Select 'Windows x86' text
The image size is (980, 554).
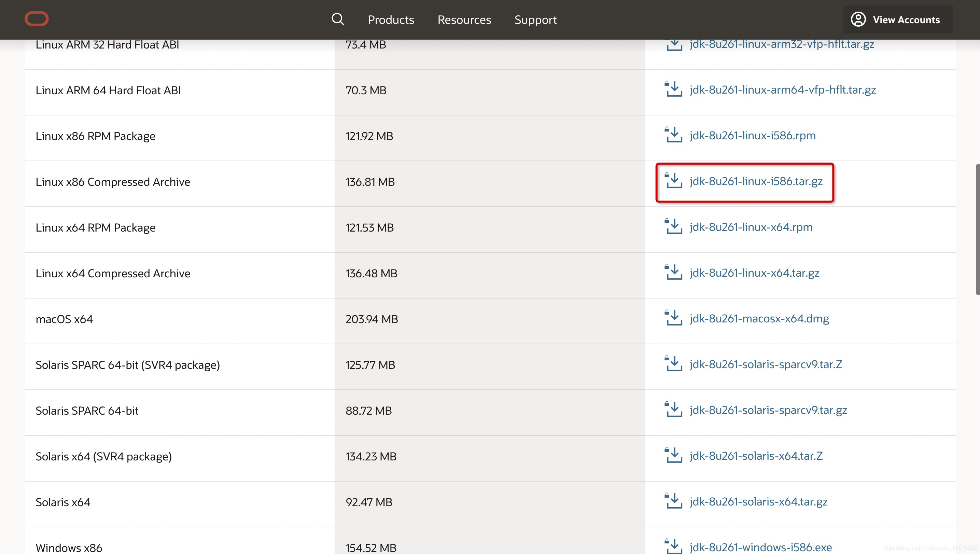click(69, 548)
